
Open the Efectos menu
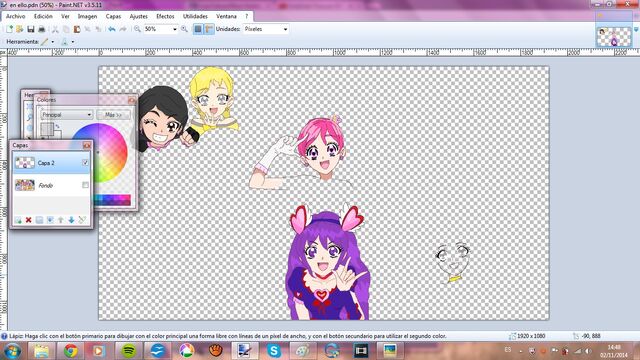point(165,16)
